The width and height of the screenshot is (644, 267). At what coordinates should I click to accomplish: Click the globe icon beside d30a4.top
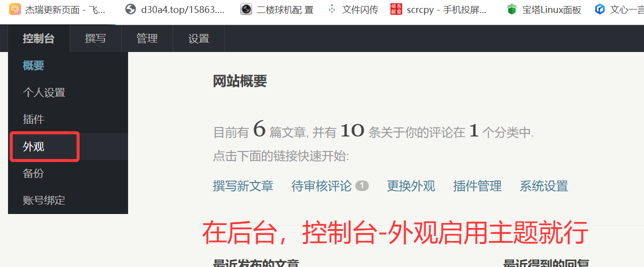[x=131, y=9]
